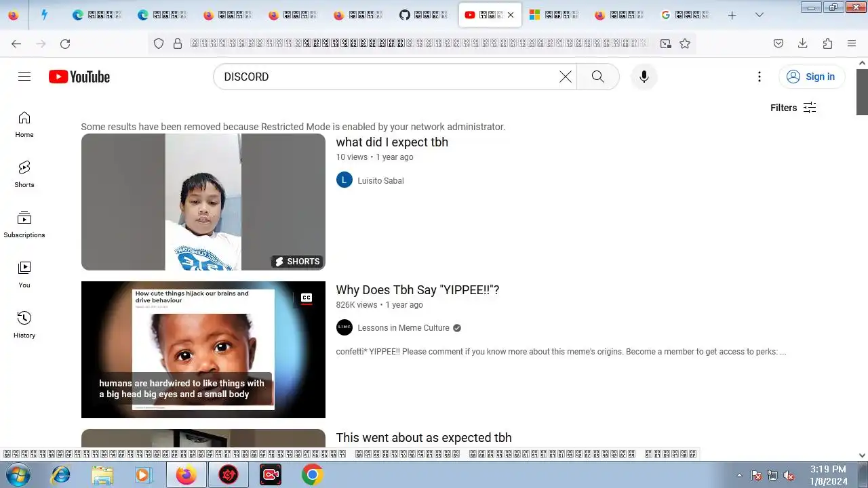Image resolution: width=868 pixels, height=488 pixels.
Task: Open the Firefox downloads panel
Action: 803,43
